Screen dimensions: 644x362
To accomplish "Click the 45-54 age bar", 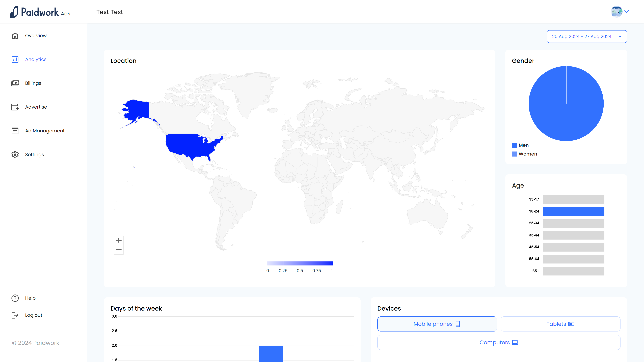I will 574,247.
